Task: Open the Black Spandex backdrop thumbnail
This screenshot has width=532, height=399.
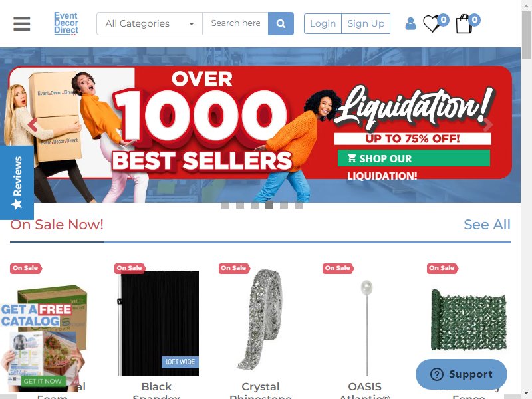Action: coord(158,323)
